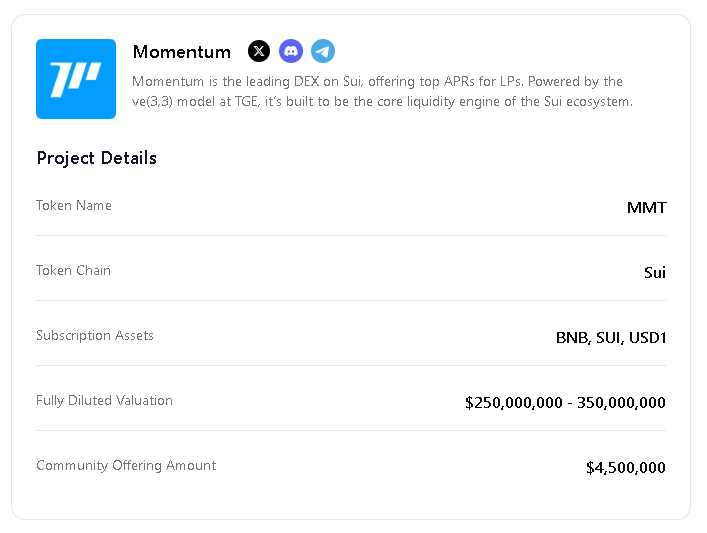Open Momentum's X (Twitter) profile icon

click(x=259, y=51)
